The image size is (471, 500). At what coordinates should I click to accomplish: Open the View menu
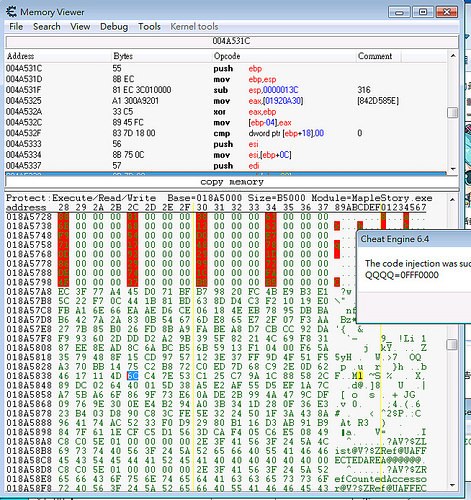point(80,26)
